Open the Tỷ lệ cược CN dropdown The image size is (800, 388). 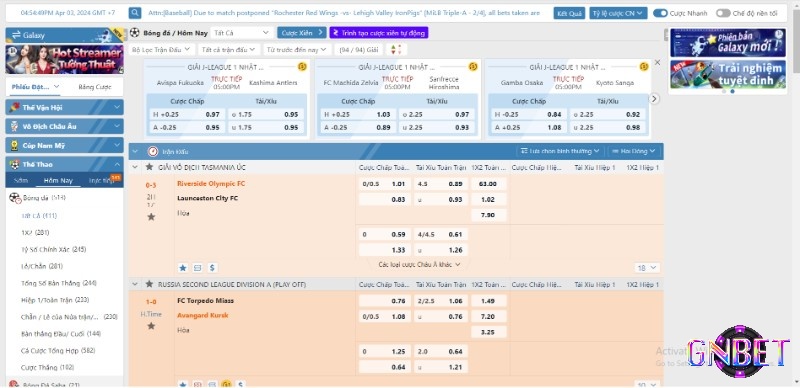(x=618, y=13)
